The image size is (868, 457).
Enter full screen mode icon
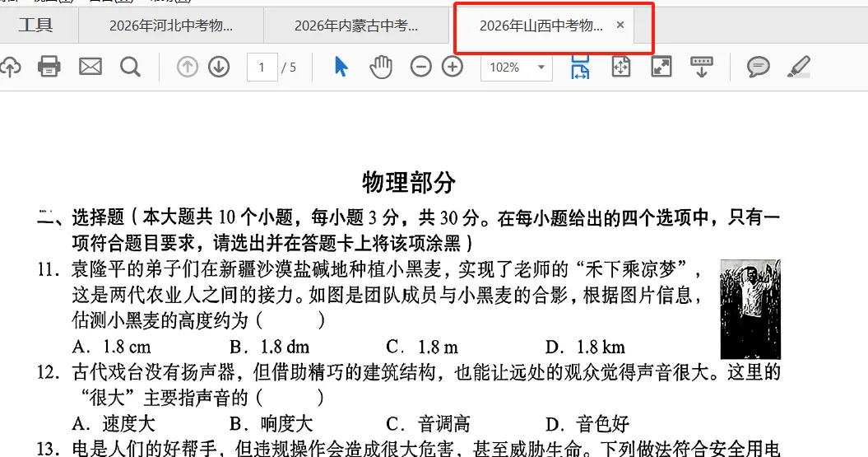661,67
